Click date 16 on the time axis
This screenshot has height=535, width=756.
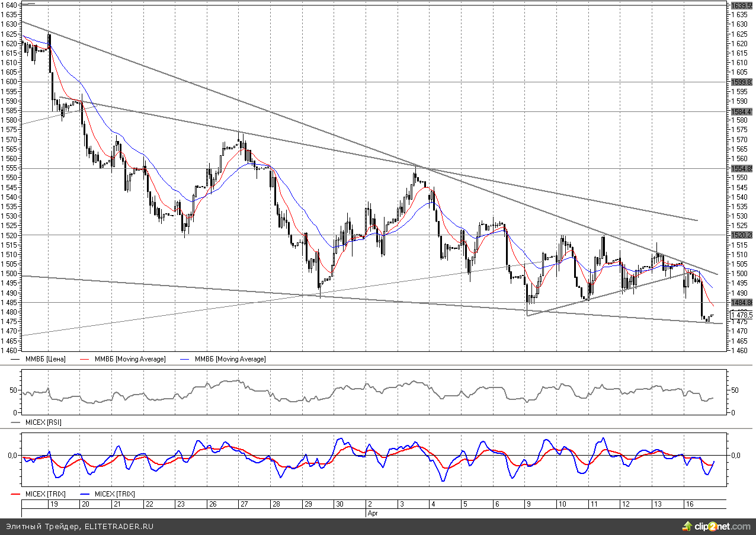click(689, 504)
